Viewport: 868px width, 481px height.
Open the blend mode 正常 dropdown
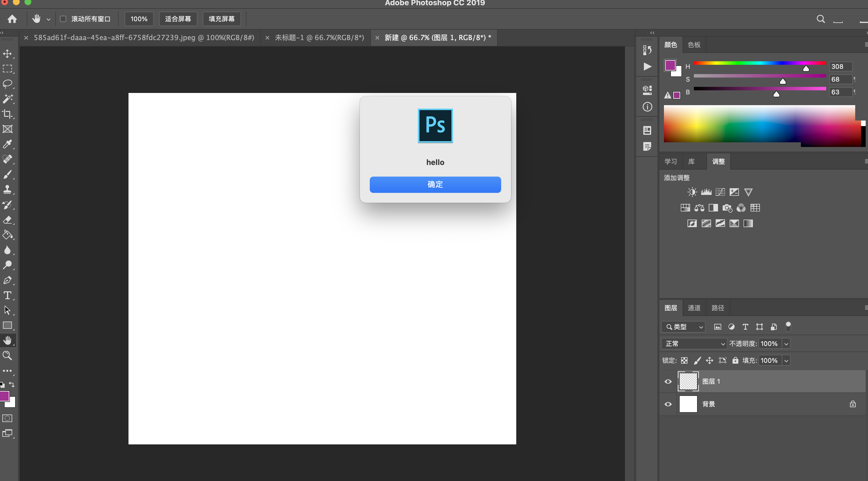pos(694,343)
